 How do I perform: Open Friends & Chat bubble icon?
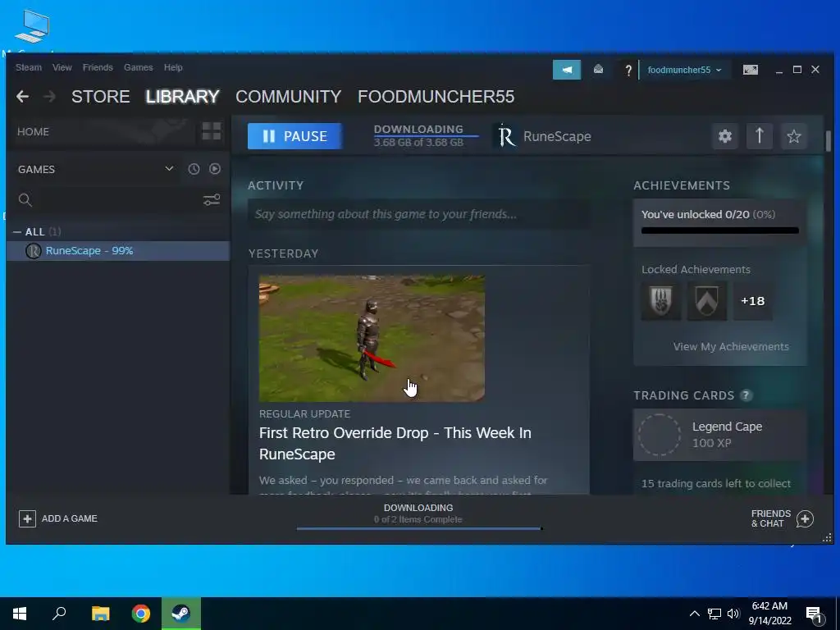click(x=805, y=518)
